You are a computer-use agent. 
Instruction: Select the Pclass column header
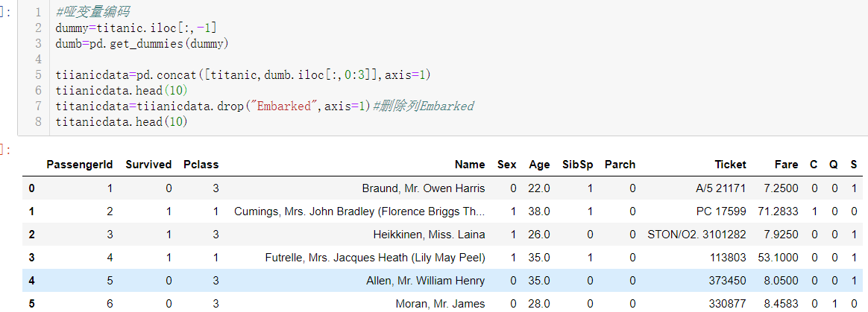click(201, 165)
